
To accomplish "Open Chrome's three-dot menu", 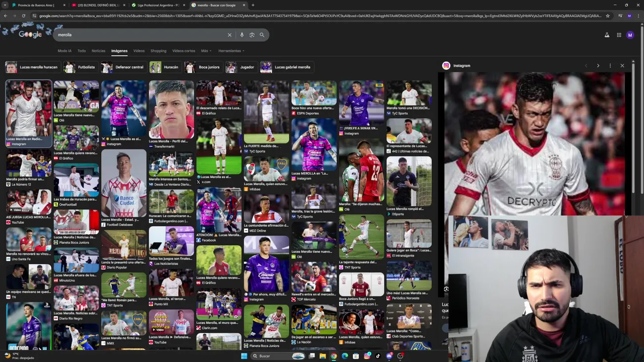I will coord(637,16).
